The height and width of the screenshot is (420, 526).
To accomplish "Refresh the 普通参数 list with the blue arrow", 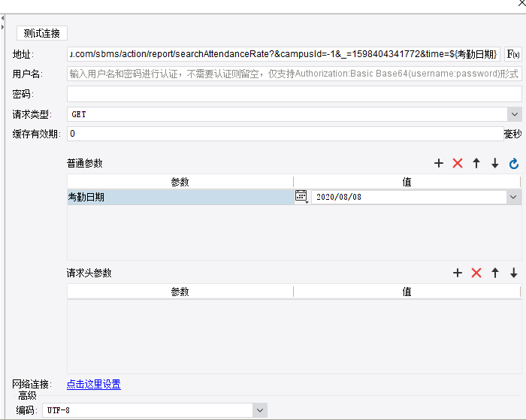I will 513,163.
